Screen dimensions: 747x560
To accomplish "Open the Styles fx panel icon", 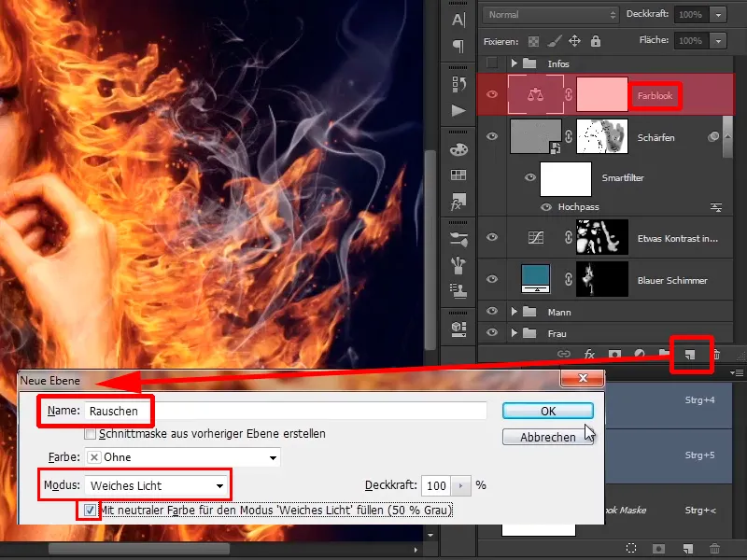I will tap(458, 202).
